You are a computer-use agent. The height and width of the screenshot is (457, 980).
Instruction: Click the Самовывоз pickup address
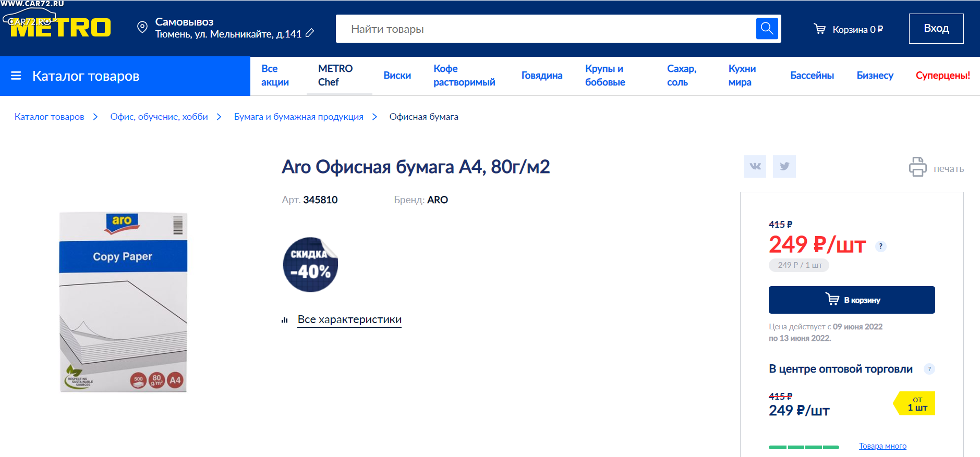228,28
